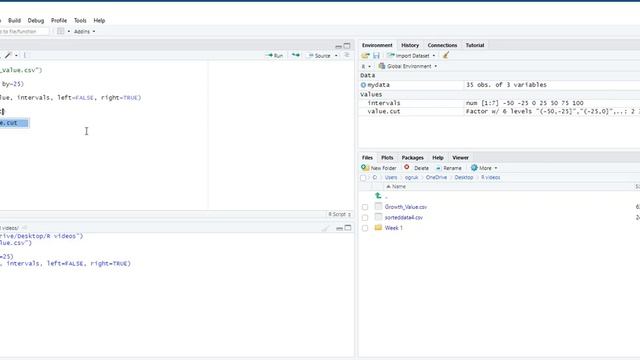Go to C: in the path breadcrumb
Viewport: 640px width, 360px height.
374,178
